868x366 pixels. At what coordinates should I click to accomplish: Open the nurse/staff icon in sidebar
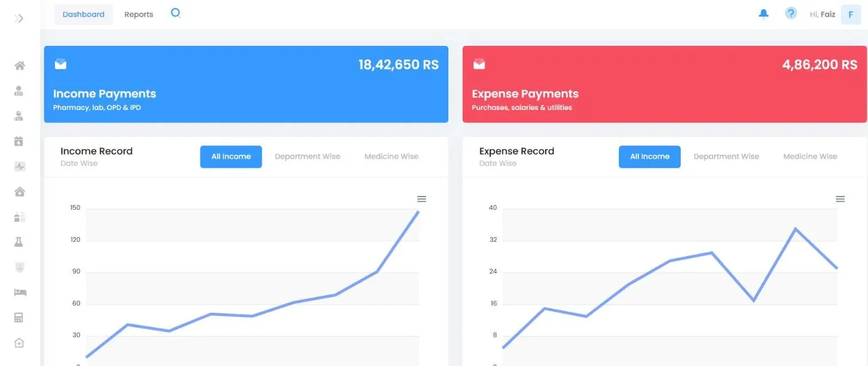(x=19, y=116)
